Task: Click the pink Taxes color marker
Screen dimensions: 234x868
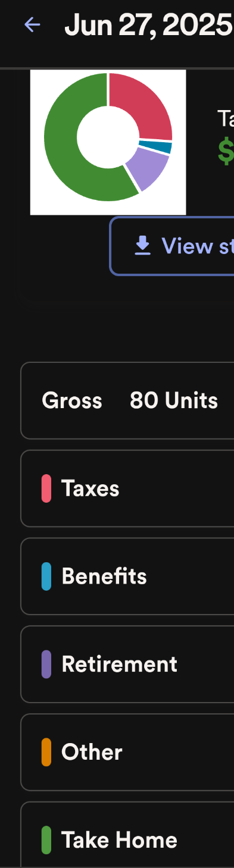Action: (46, 488)
